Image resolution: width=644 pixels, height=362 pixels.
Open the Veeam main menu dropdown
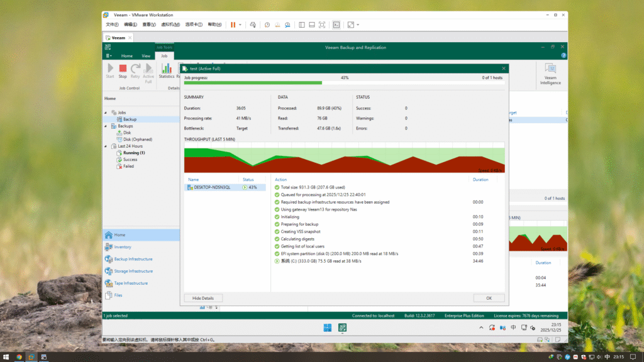click(109, 55)
